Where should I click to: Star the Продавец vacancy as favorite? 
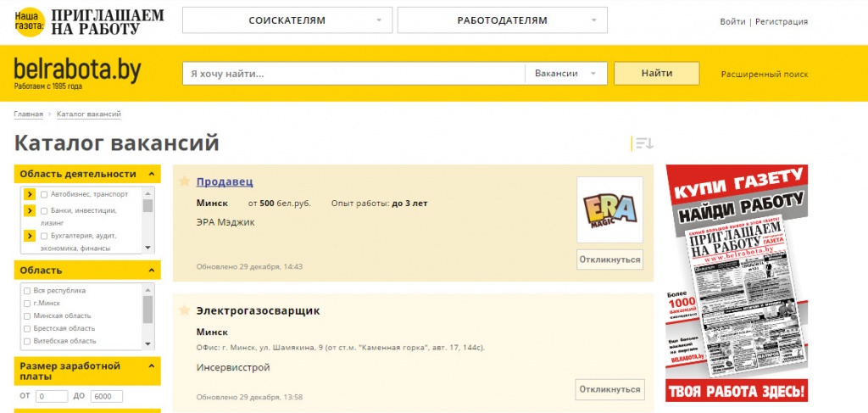(x=184, y=181)
